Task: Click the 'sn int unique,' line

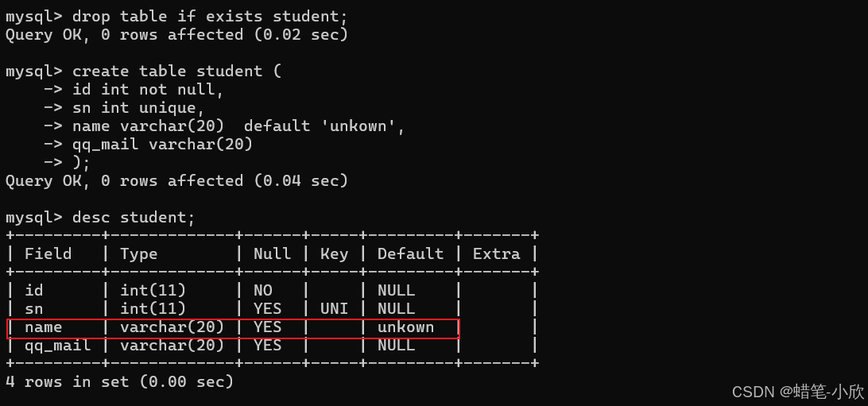Action: (138, 108)
